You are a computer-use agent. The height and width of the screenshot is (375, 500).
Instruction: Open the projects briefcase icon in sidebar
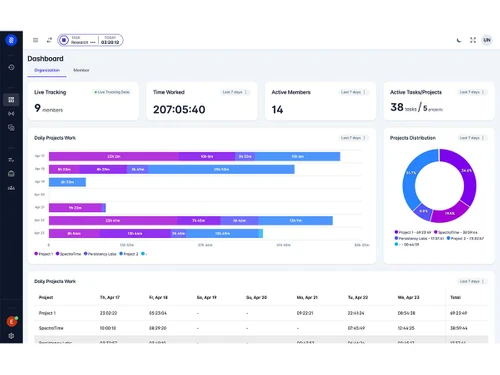point(11,174)
